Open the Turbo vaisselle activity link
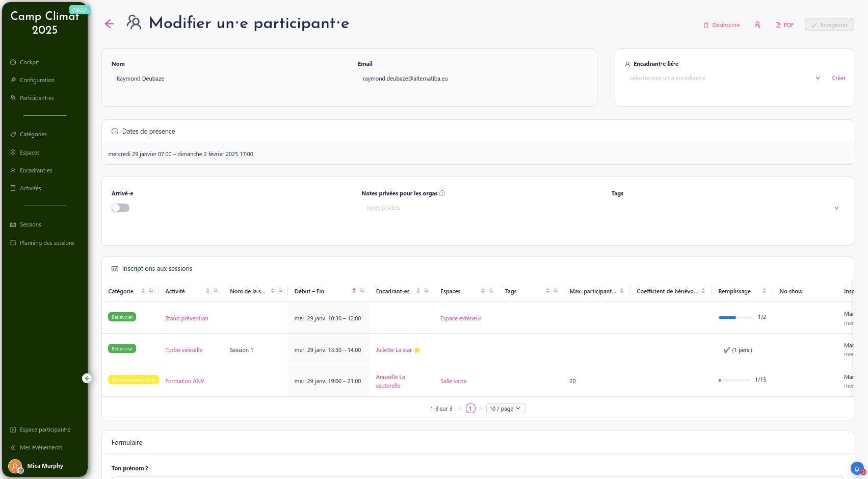Screen dimensions: 868x479 [x=183, y=350]
